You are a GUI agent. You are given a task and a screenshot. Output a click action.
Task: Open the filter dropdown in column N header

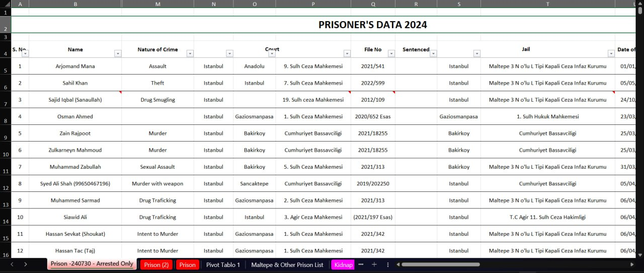(x=230, y=53)
